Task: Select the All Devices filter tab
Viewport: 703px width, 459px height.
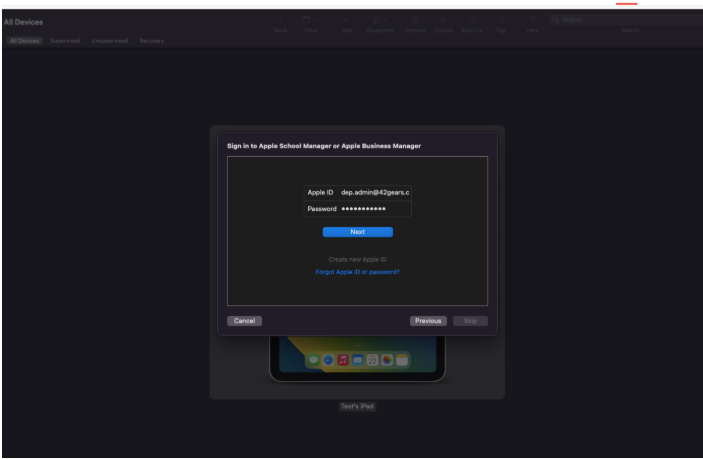Action: click(25, 41)
